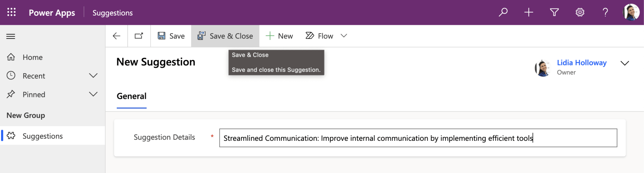Screen dimensions: 644x173
Task: Open the advanced find filter icon
Action: (554, 12)
